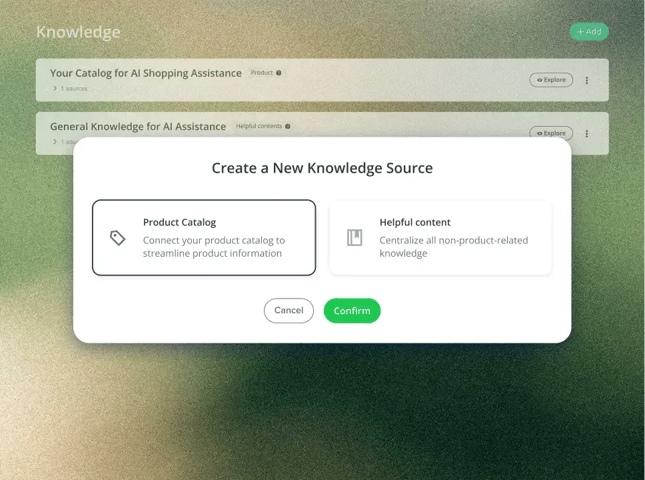Open more options for General Knowledge row
Viewport: 645px width, 480px height.
click(587, 133)
